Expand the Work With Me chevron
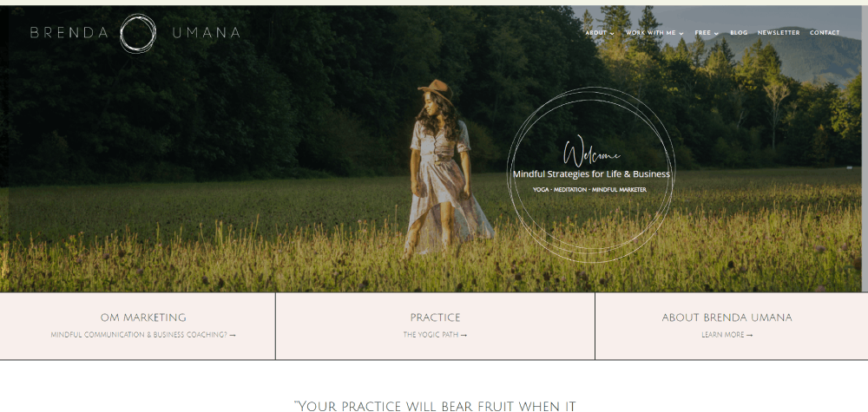 (681, 33)
